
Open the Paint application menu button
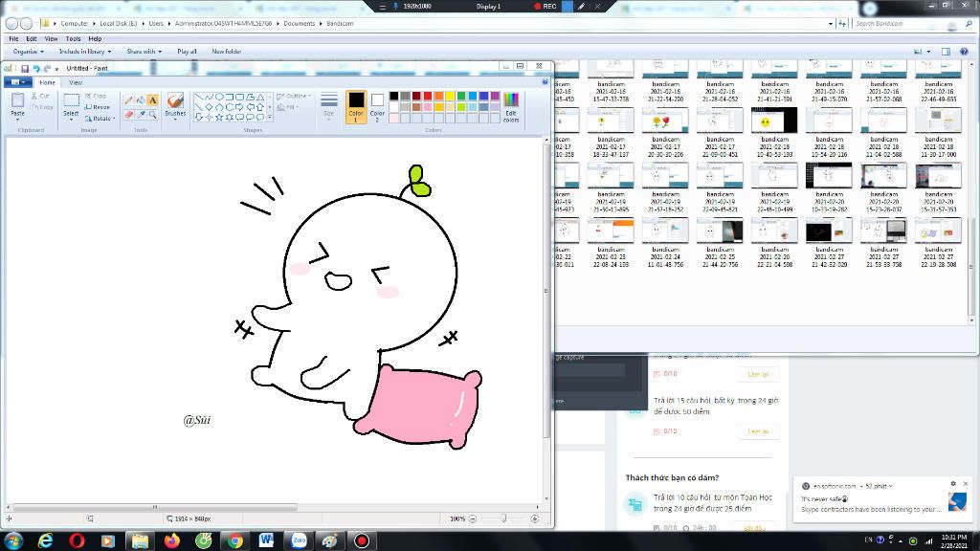coord(18,82)
